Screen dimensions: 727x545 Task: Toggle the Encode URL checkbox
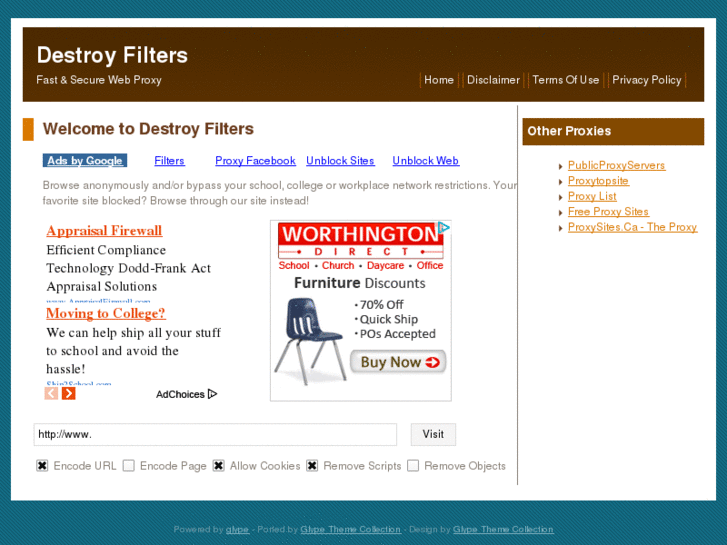point(42,465)
